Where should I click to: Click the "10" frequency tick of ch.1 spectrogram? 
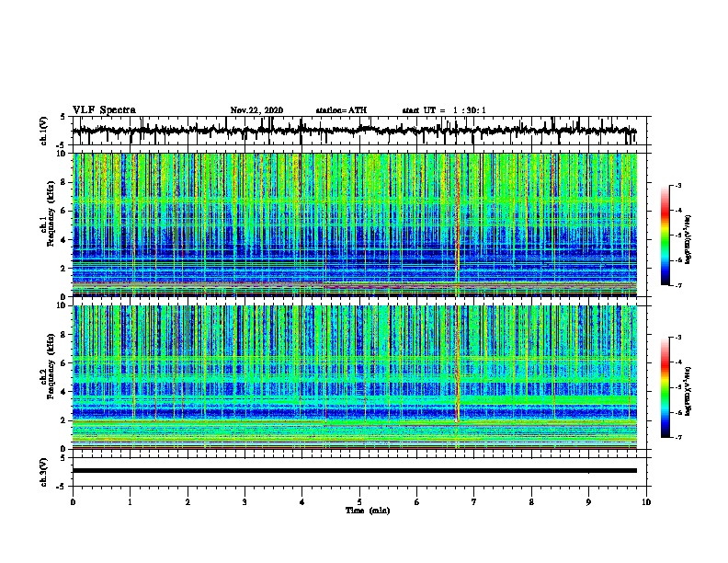click(x=62, y=154)
